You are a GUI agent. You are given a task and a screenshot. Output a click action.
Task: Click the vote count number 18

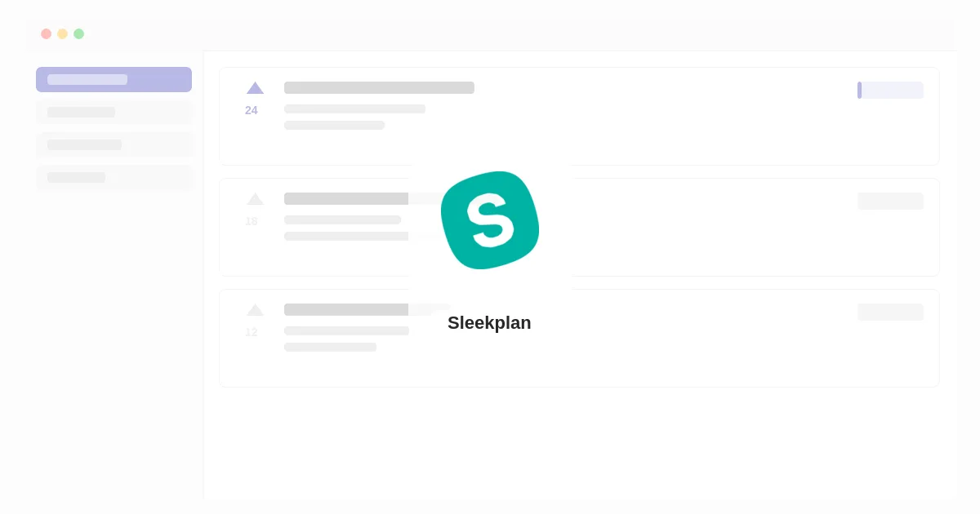point(252,221)
